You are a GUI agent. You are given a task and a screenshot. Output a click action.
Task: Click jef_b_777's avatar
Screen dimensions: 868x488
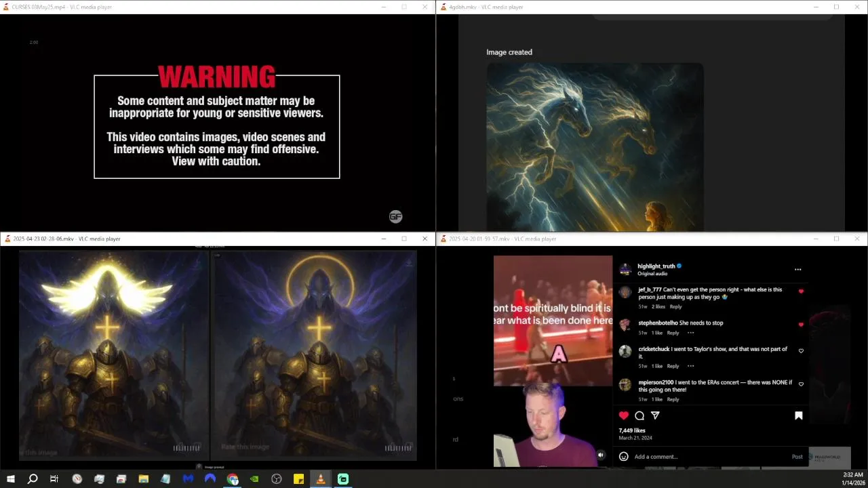click(625, 292)
